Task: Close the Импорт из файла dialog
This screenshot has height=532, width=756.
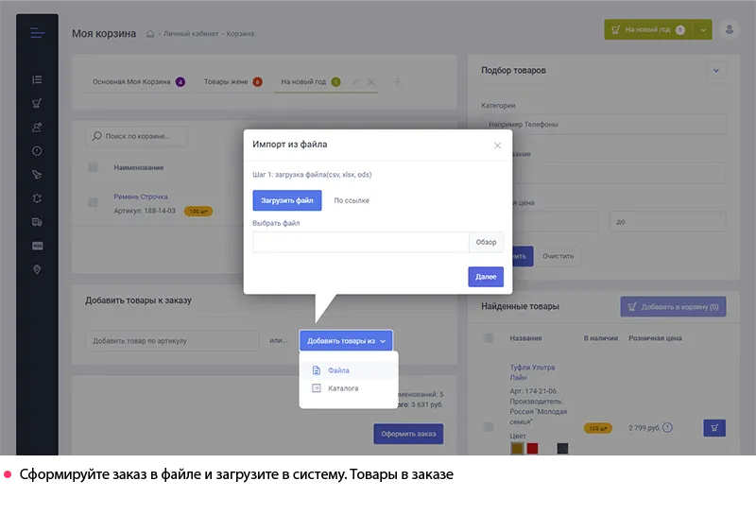Action: coord(498,145)
